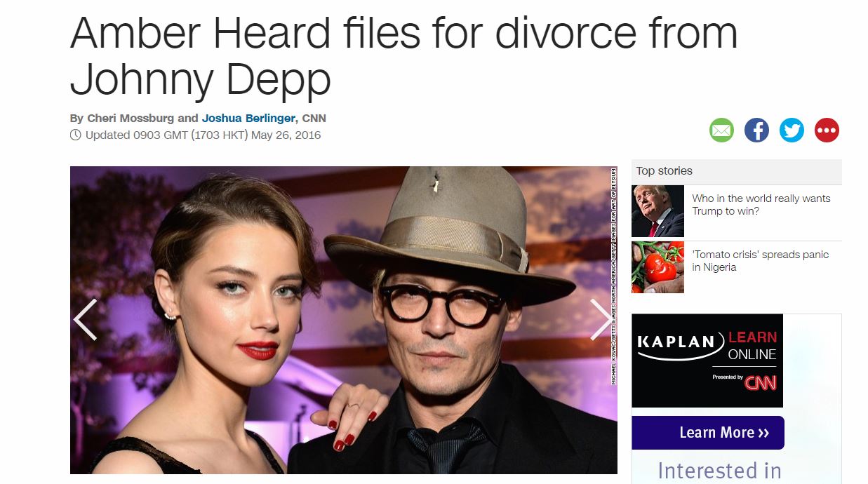Click the CNN logo in Kaplan ad

click(x=761, y=384)
